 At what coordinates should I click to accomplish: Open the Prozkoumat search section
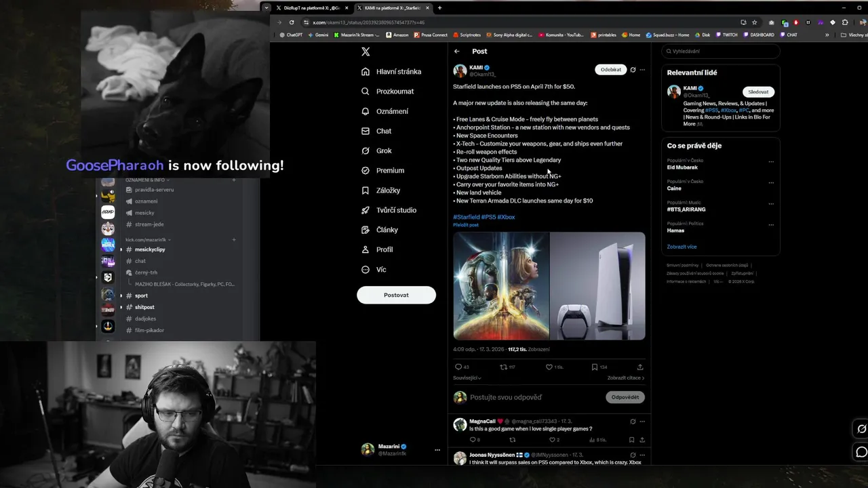pos(387,91)
